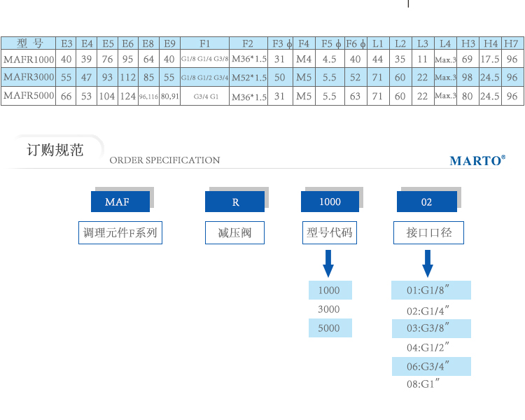Pick the 08:G1 port size entry
The height and width of the screenshot is (420, 525).
point(424,384)
